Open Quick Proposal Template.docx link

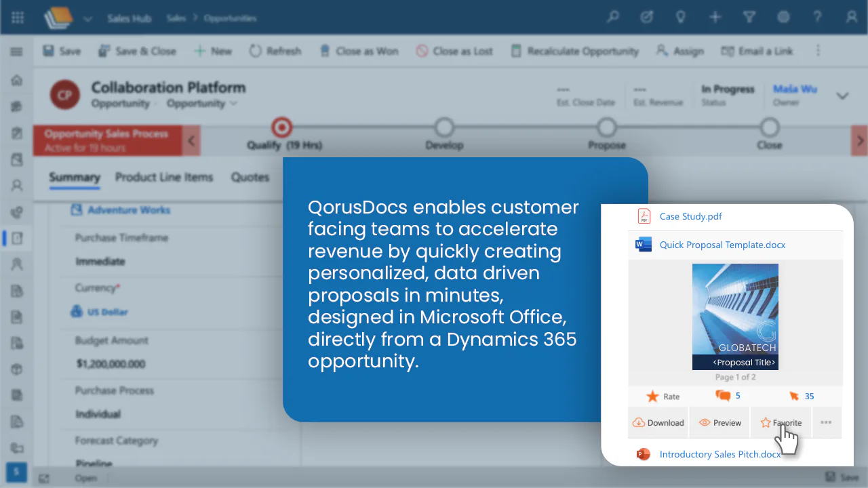click(722, 245)
